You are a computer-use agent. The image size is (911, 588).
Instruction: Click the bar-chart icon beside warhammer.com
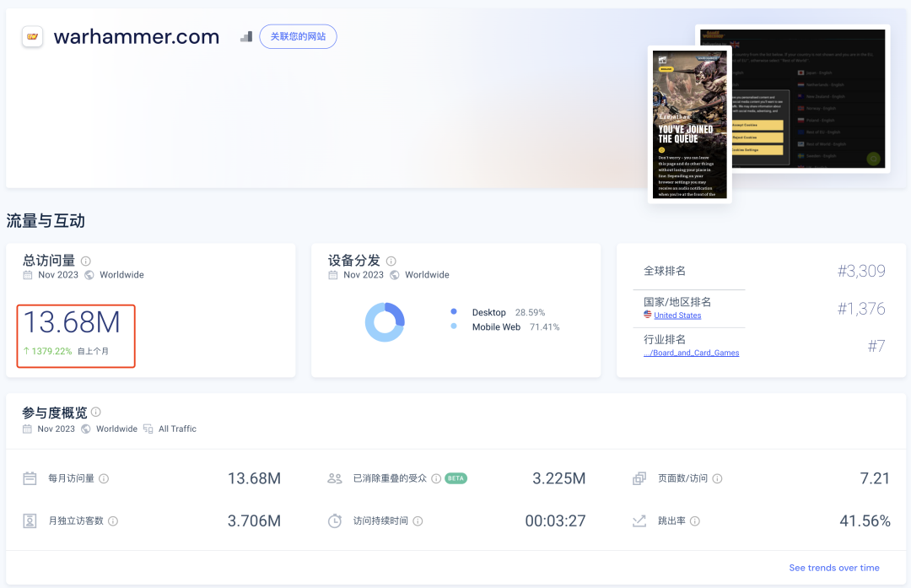coord(246,36)
